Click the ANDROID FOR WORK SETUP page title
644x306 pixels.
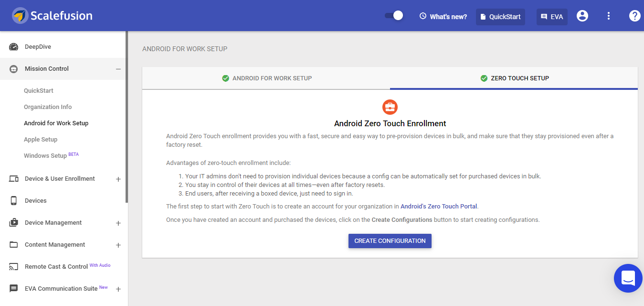pos(185,49)
